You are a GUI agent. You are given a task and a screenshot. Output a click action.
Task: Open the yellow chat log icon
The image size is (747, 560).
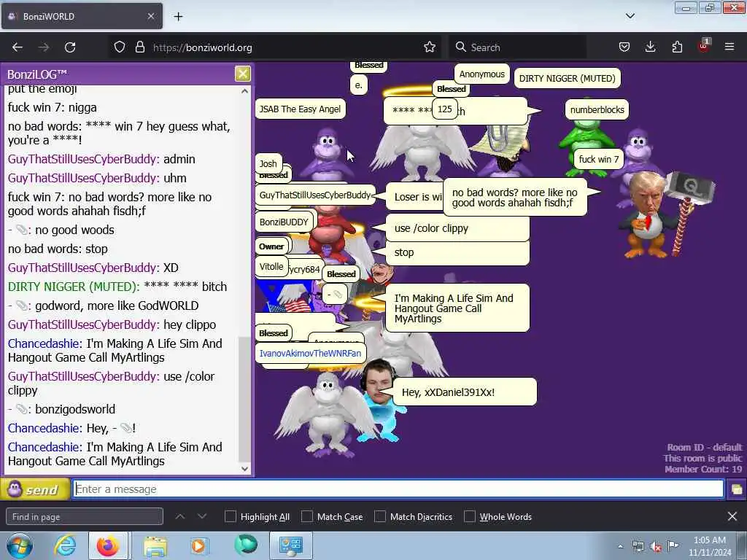(736, 489)
